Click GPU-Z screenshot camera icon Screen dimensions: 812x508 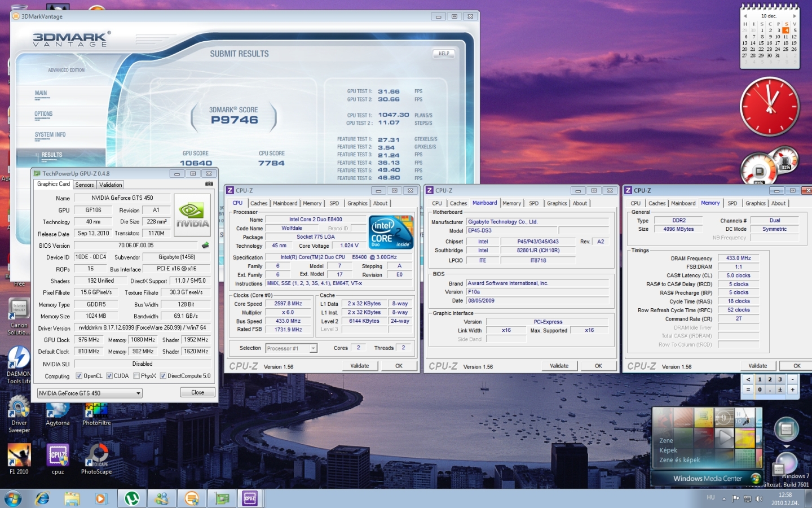click(209, 184)
